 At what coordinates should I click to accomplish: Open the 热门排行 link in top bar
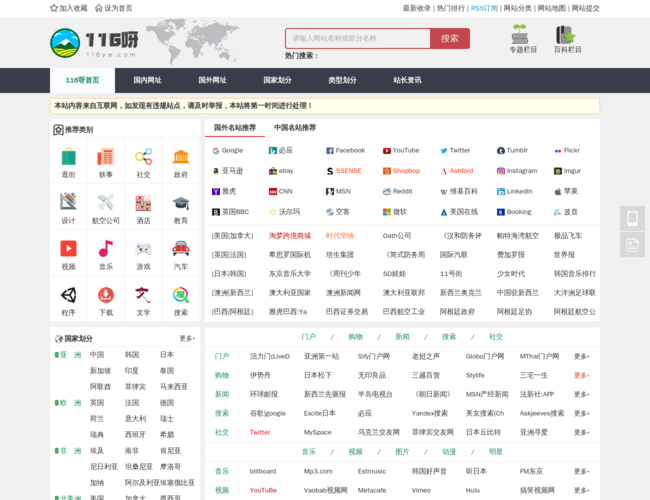coord(451,8)
